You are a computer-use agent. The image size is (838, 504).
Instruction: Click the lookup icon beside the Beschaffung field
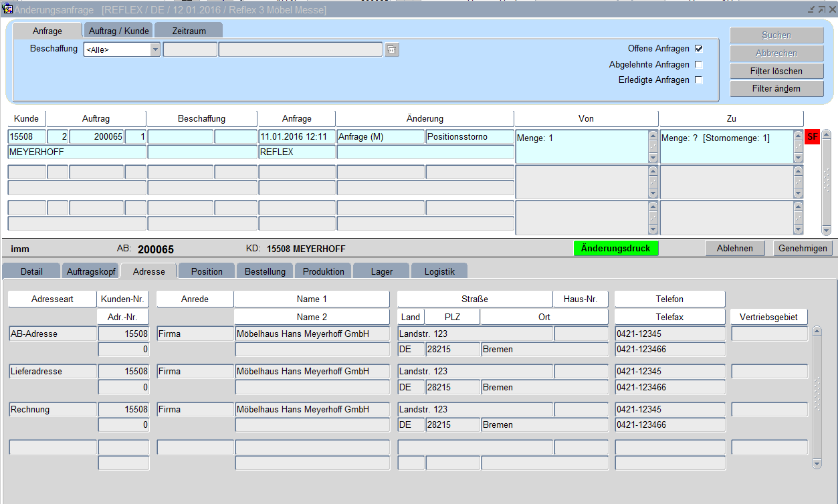[392, 49]
